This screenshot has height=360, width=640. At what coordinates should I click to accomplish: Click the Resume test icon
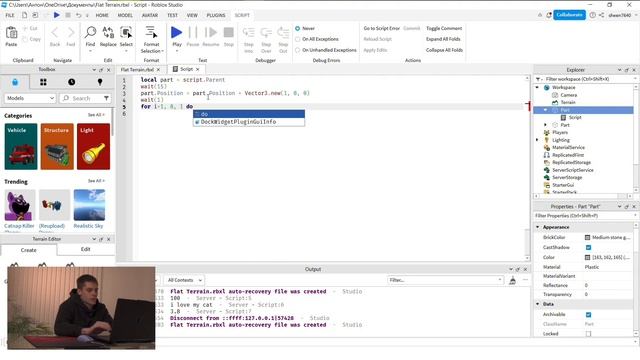(211, 32)
